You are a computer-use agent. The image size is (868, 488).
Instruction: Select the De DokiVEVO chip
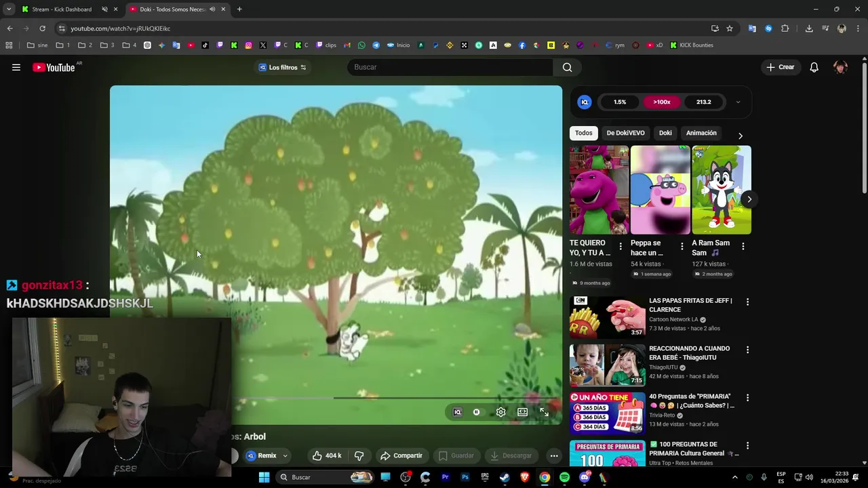click(625, 133)
